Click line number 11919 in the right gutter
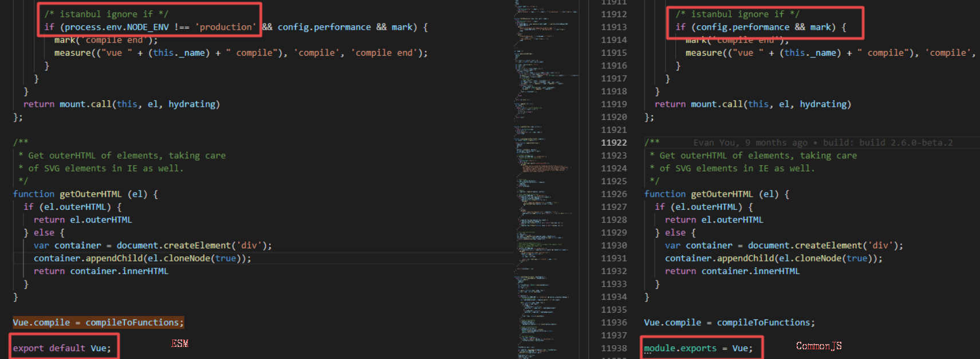Screen dimensions: 980x359 (613, 104)
